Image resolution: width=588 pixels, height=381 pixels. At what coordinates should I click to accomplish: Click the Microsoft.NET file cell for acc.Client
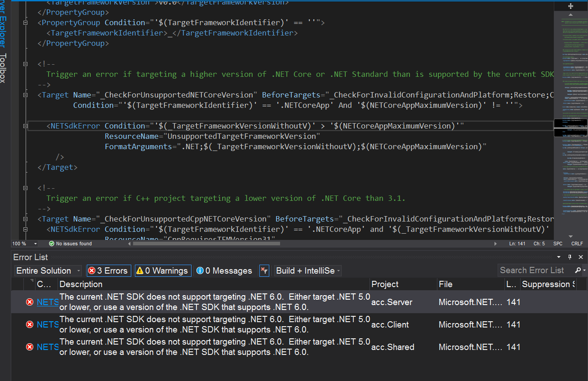click(470, 324)
